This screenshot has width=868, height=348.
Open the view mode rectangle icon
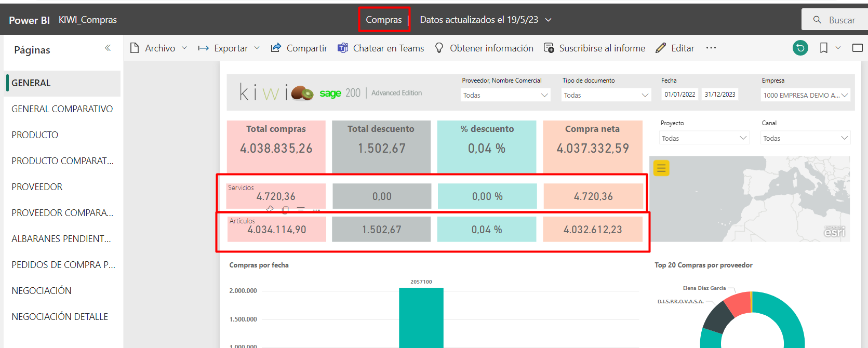pyautogui.click(x=857, y=48)
